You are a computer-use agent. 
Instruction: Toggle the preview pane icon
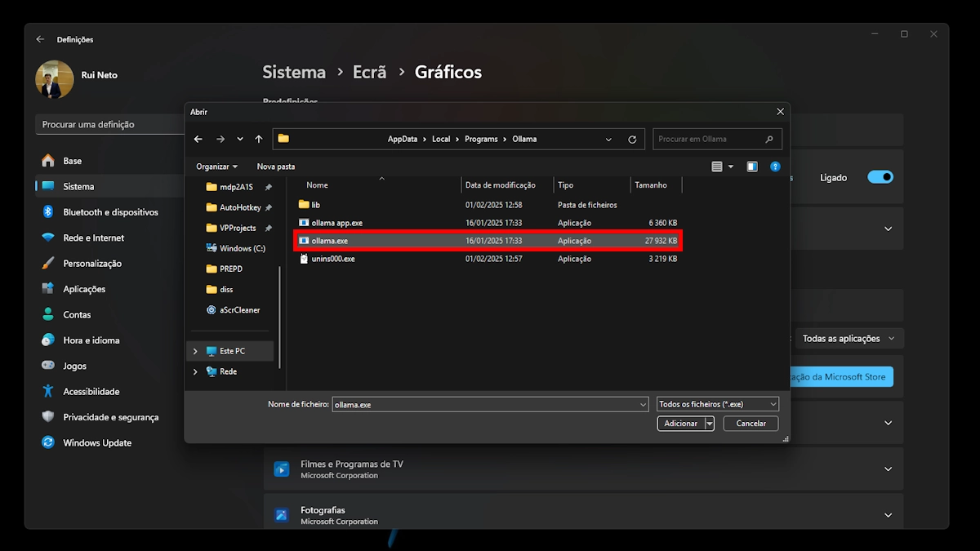click(752, 167)
